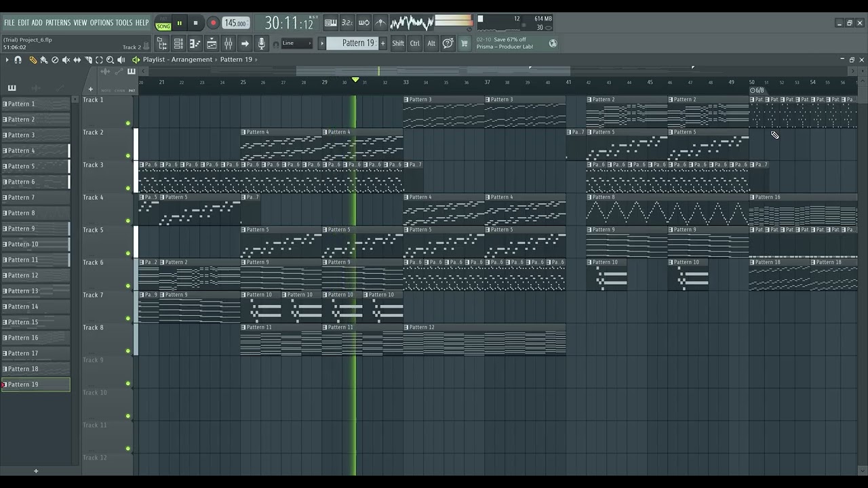Click the loop recording icon
The image size is (868, 488).
(x=364, y=23)
